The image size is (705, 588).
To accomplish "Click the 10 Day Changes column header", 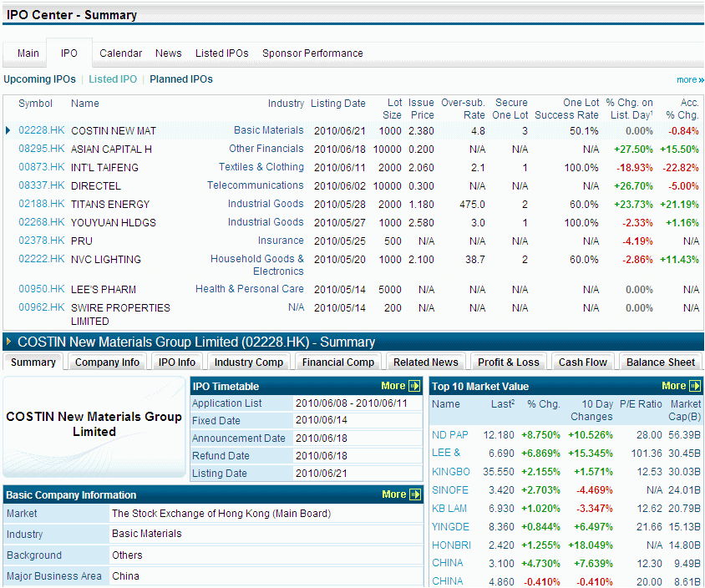I will click(x=591, y=410).
